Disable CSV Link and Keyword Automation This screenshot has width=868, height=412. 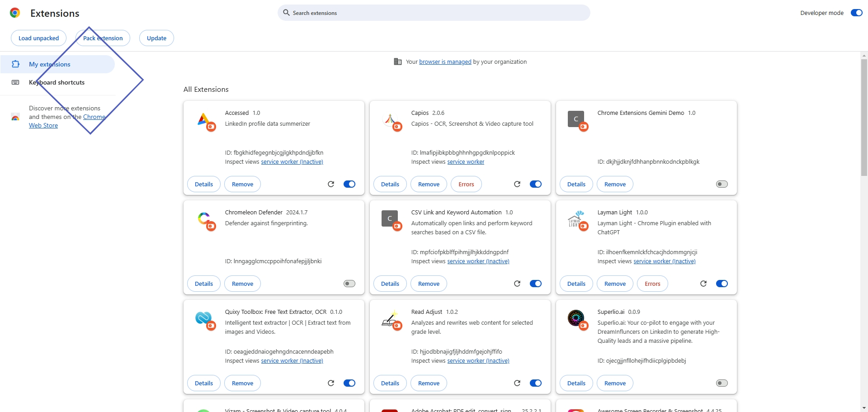pos(536,284)
